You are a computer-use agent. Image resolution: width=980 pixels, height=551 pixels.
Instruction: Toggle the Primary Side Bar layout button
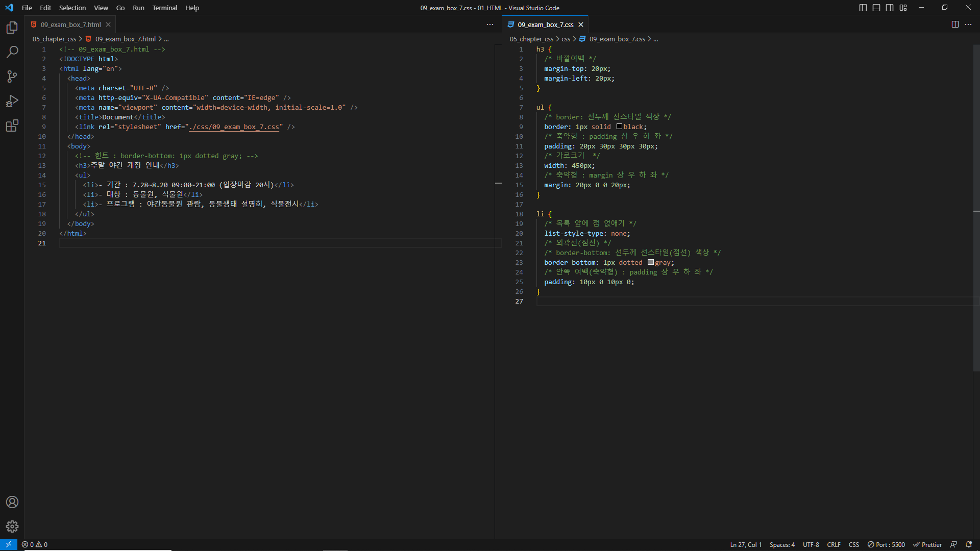863,8
